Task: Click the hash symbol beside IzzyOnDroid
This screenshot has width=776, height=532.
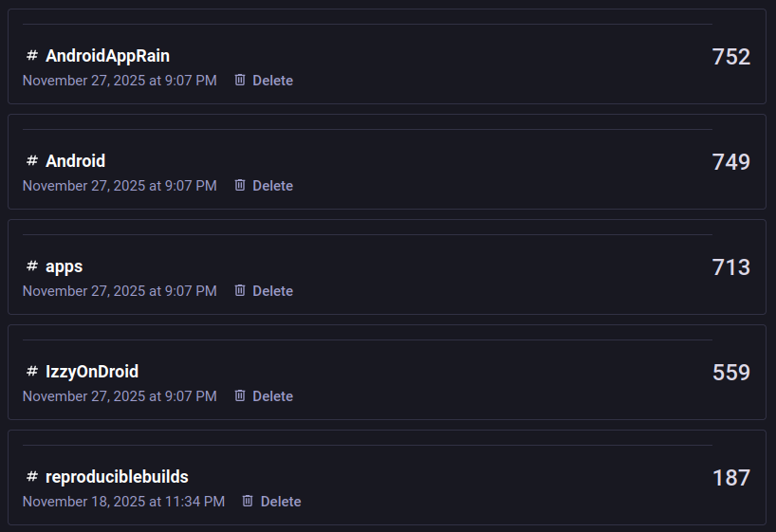Action: point(32,372)
